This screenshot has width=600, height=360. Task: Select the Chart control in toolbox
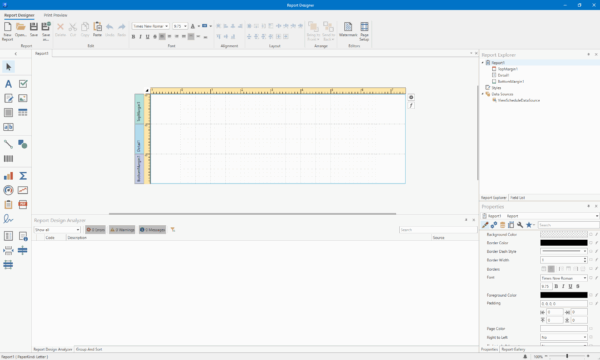pyautogui.click(x=8, y=176)
